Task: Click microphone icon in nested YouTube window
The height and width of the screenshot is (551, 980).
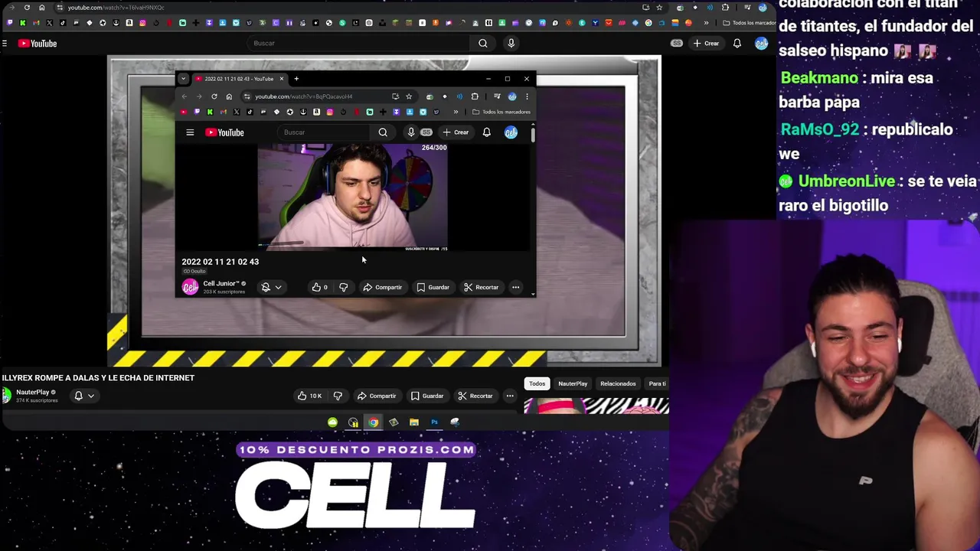Action: (x=411, y=132)
